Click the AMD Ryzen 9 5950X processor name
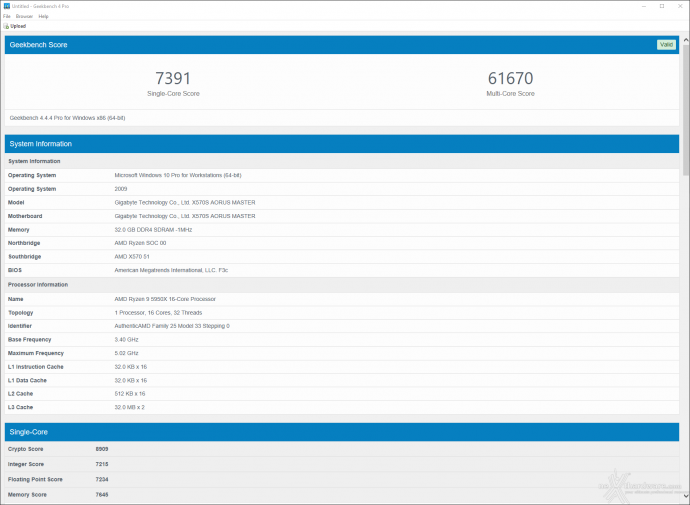690x505 pixels. pyautogui.click(x=165, y=299)
